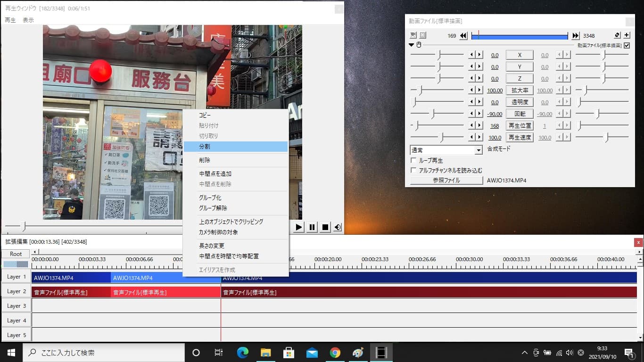Click the timeline scroll left arrow
Viewport: 644px width, 362px height.
click(x=34, y=252)
